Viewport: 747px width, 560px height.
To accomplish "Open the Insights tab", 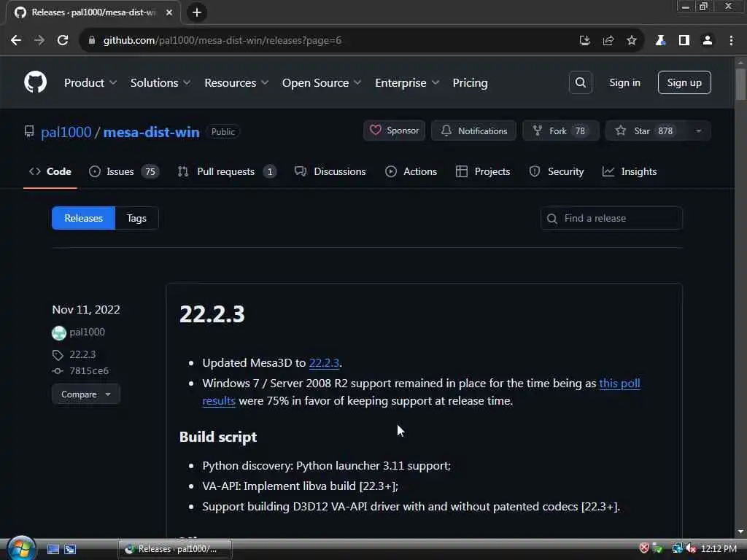I will (x=630, y=171).
